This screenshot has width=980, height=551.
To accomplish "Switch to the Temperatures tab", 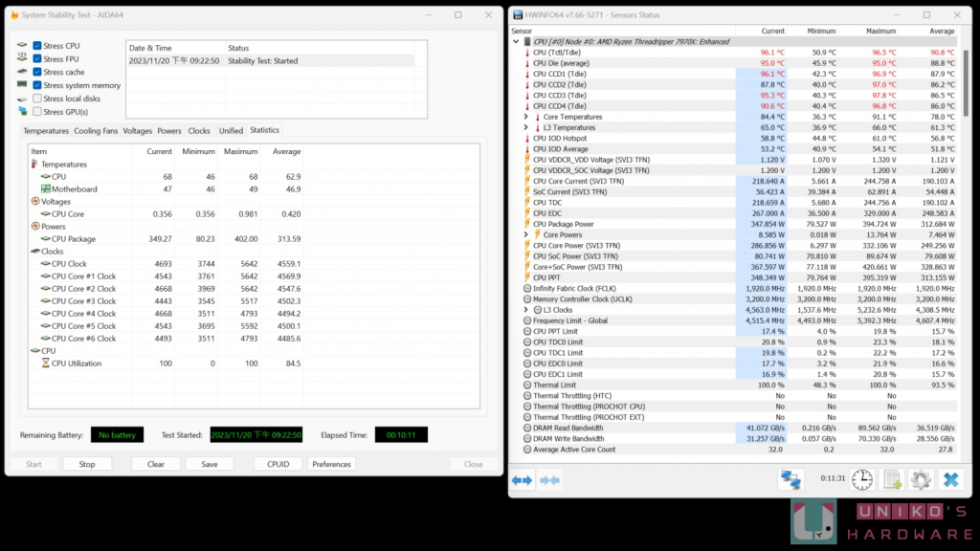I will pos(46,130).
